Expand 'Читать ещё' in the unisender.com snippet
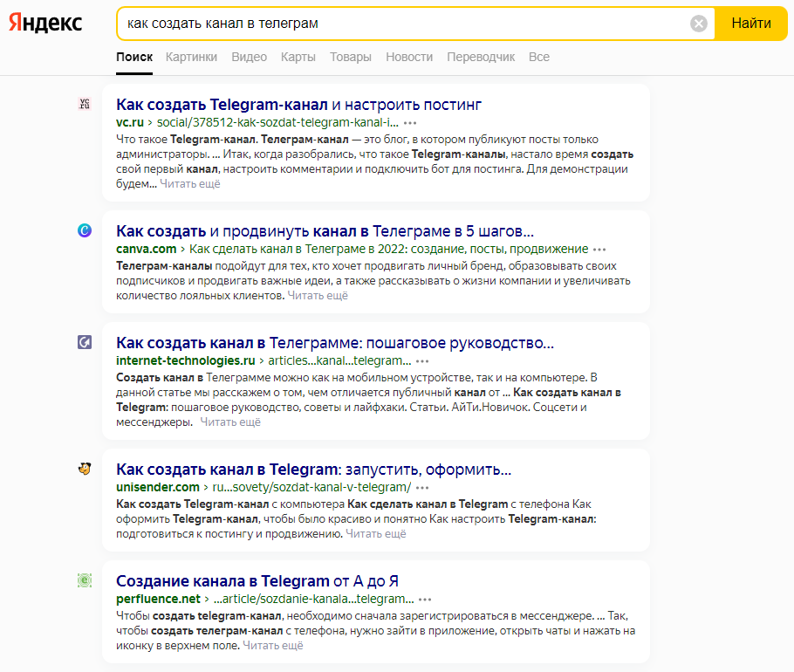 point(376,534)
